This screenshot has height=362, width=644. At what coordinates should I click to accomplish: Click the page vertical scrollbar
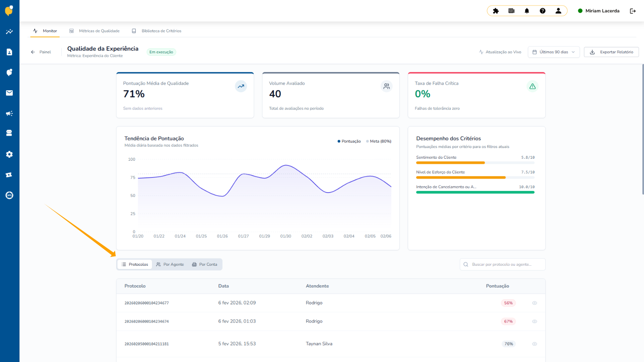click(x=642, y=129)
